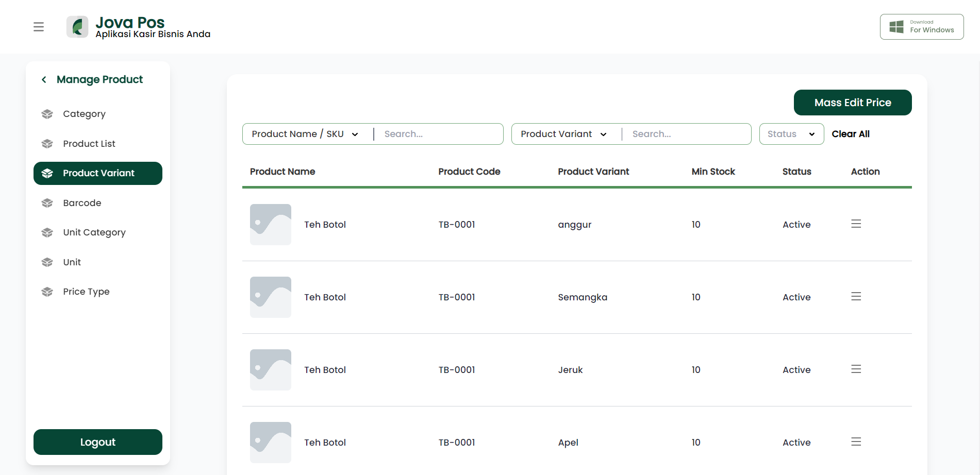Viewport: 980px width, 475px height.
Task: Go to Unit Category section
Action: point(94,232)
